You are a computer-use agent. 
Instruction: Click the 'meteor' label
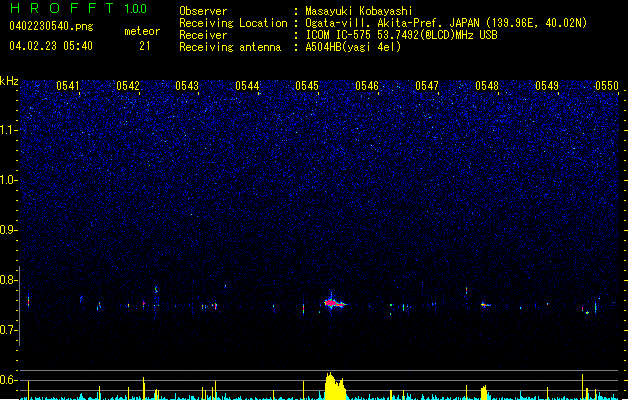click(x=142, y=31)
